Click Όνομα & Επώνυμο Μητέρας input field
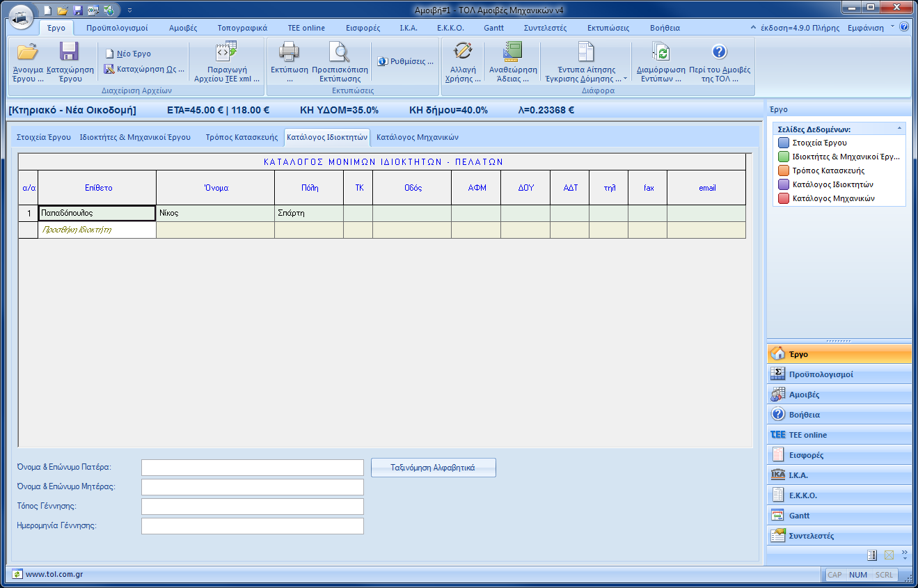918x588 pixels. pos(253,487)
